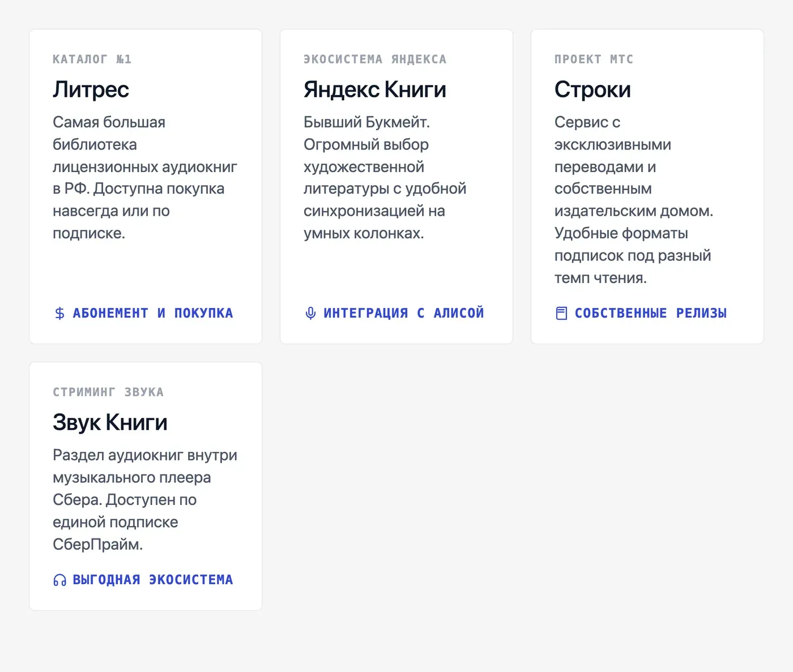This screenshot has width=793, height=672.
Task: Click the description beginning 'Раздел аудиокниг внутри'
Action: pos(145,500)
